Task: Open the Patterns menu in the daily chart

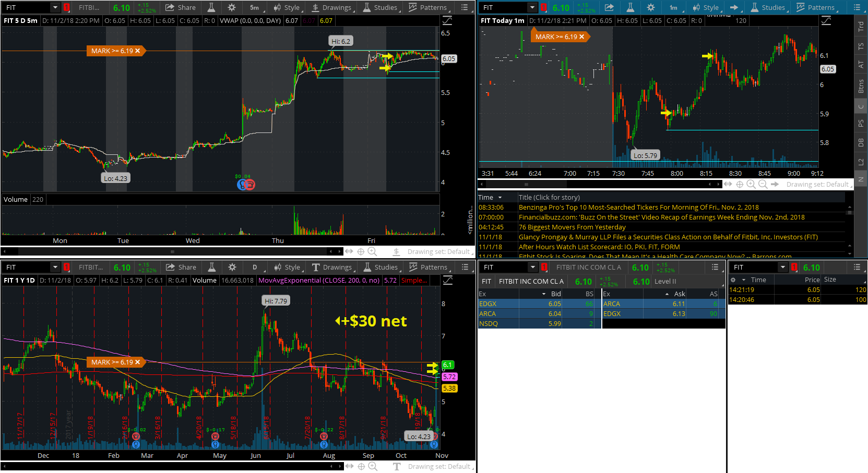Action: pyautogui.click(x=429, y=267)
